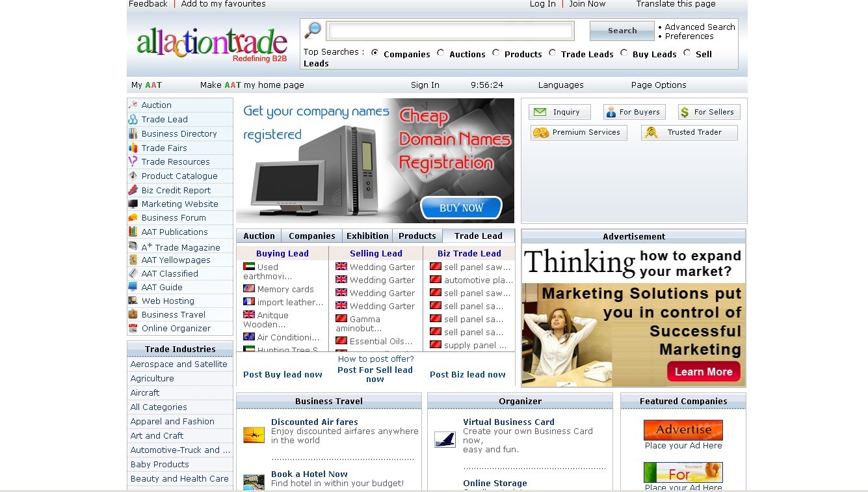The height and width of the screenshot is (492, 868).
Task: Click the AAT Yellowpages icon
Action: click(x=133, y=260)
